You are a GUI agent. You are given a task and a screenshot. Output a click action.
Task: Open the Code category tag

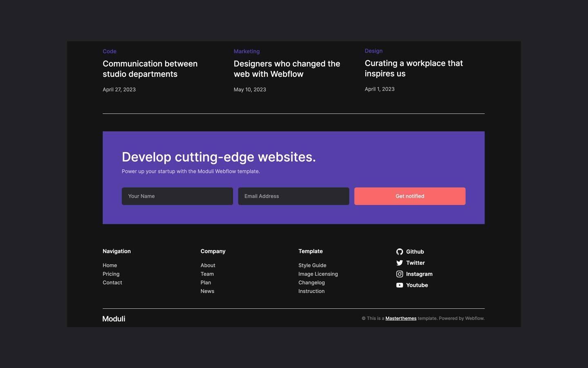(x=109, y=51)
